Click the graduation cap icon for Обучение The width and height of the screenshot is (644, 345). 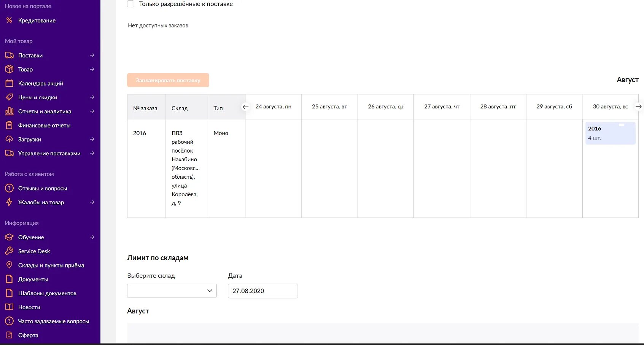(9, 237)
